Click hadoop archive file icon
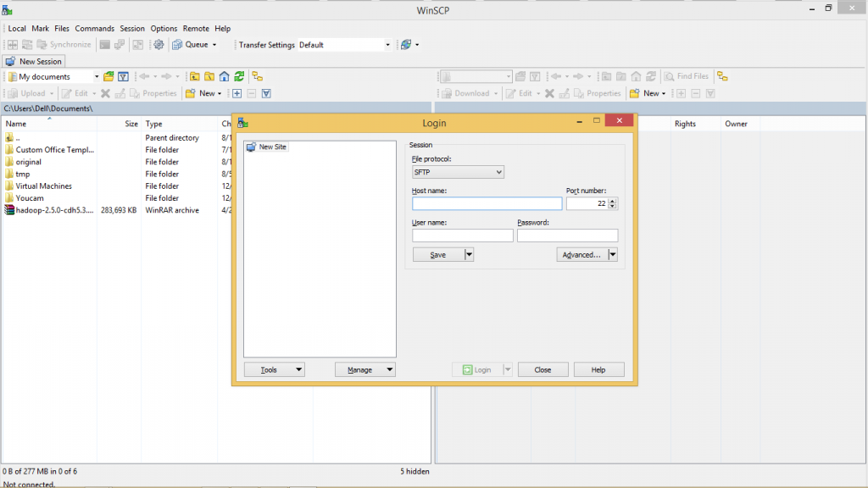The height and width of the screenshot is (488, 868). click(x=9, y=210)
